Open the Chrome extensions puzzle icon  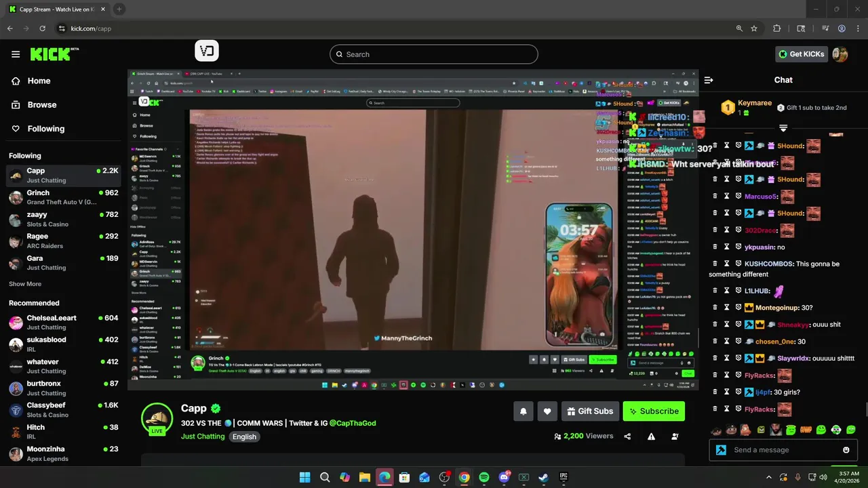[777, 28]
